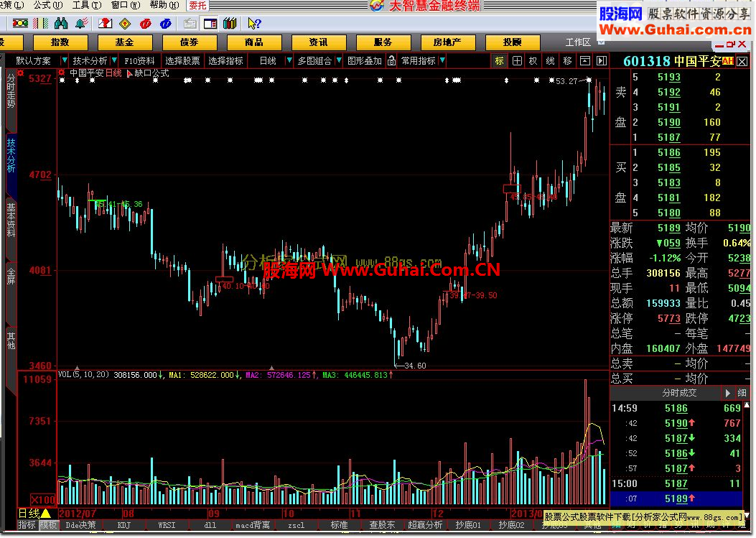Click the crosshair grid (田) icon
756x538 pixels.
point(517,61)
